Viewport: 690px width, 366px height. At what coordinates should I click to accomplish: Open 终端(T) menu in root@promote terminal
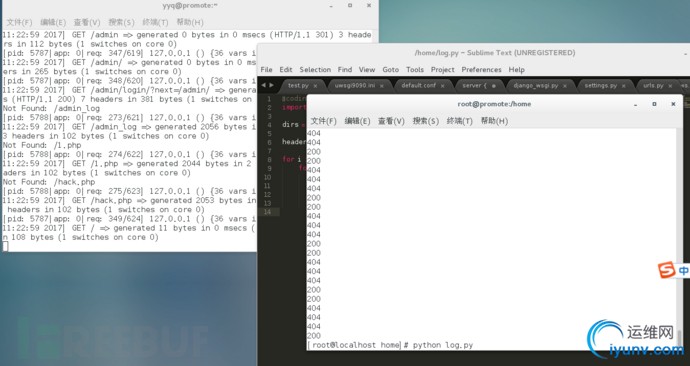pyautogui.click(x=459, y=121)
